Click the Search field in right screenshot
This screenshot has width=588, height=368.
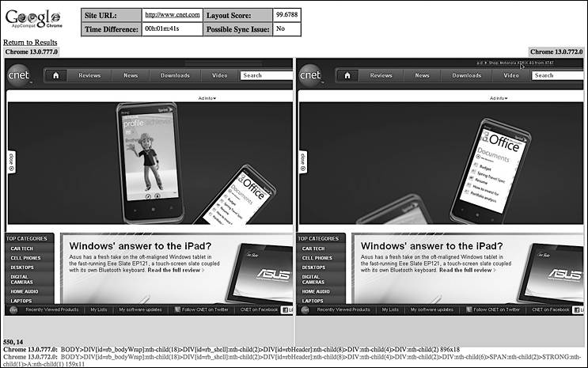(x=557, y=75)
